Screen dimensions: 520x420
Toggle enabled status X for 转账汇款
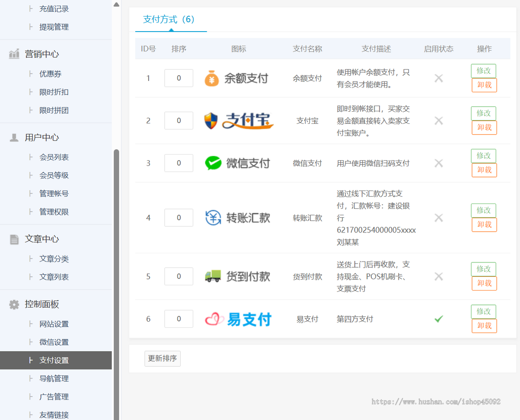(439, 218)
